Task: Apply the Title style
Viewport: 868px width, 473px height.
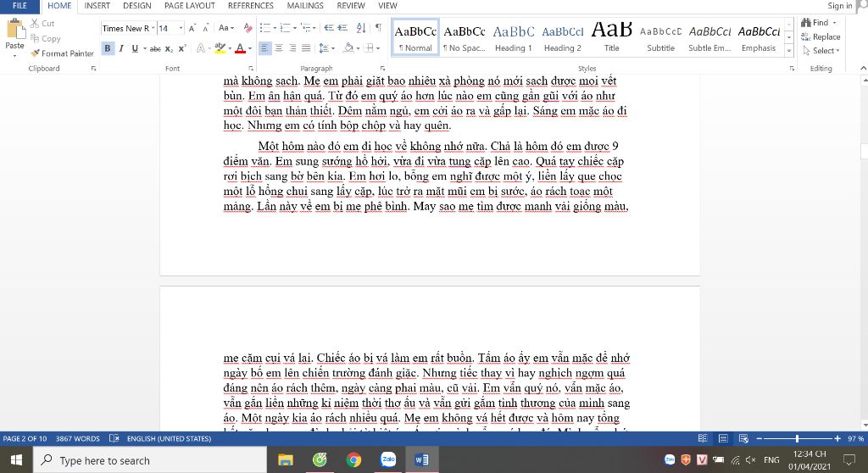Action: pyautogui.click(x=611, y=37)
